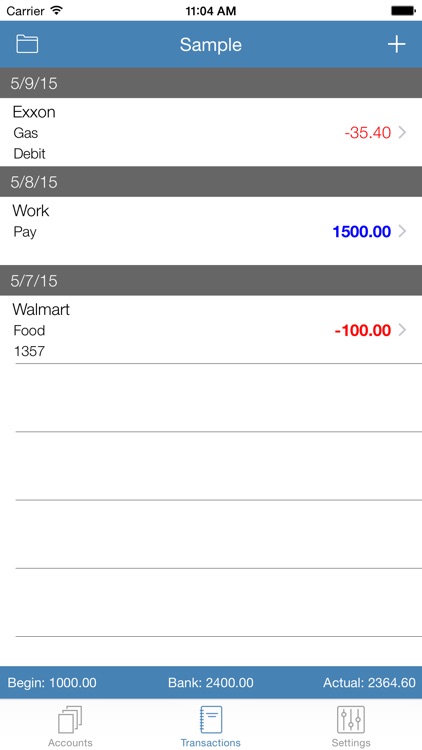The height and width of the screenshot is (750, 422).
Task: Tap the Actual: 2364.60 balance
Action: (369, 683)
